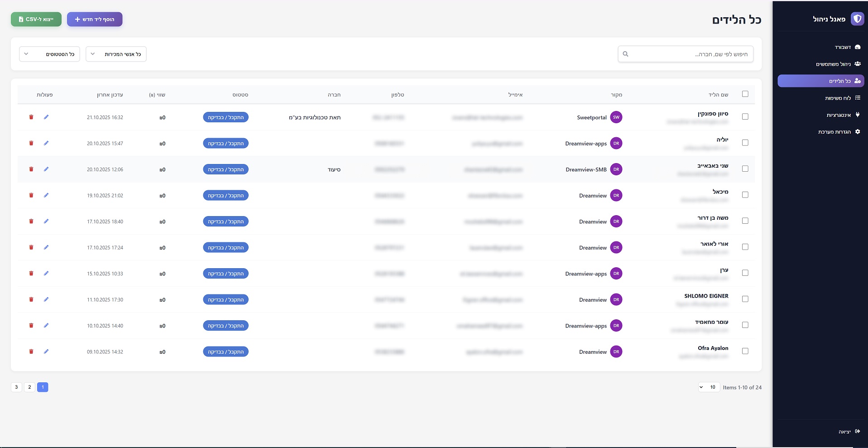The image size is (868, 448).
Task: Check the box for the SHLOMO EIGNER row
Action: click(745, 299)
